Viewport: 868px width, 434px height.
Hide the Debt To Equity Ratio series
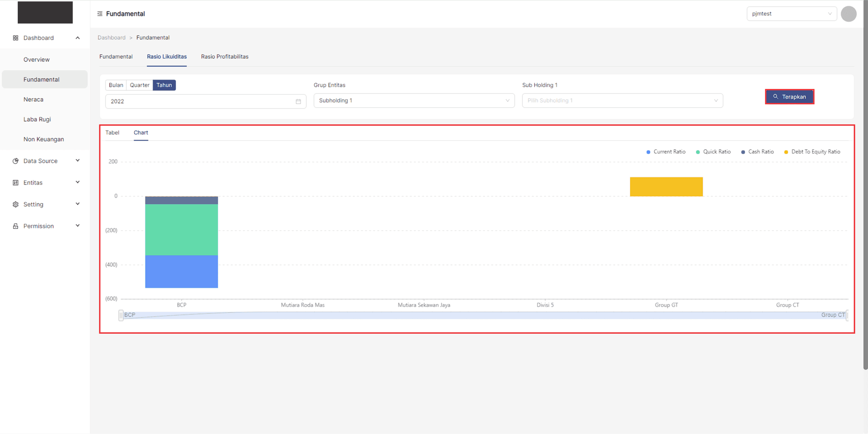pyautogui.click(x=812, y=152)
